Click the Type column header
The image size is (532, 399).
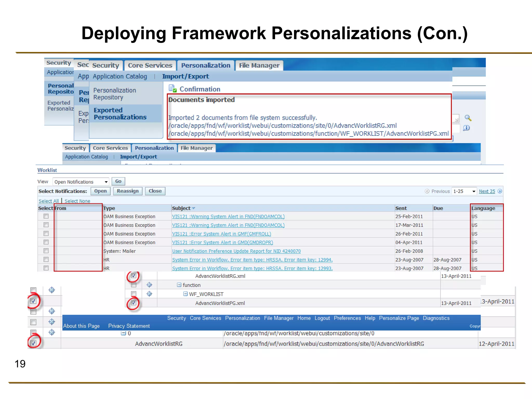[x=109, y=208]
